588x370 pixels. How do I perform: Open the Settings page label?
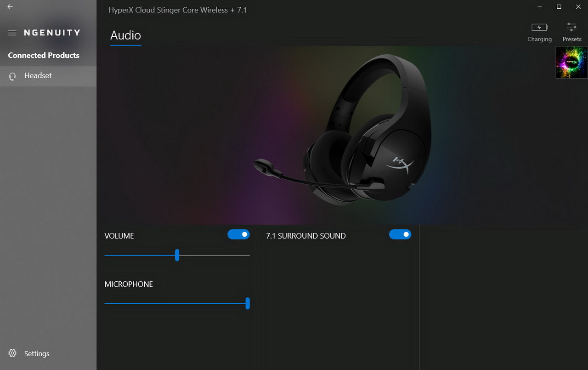(37, 353)
